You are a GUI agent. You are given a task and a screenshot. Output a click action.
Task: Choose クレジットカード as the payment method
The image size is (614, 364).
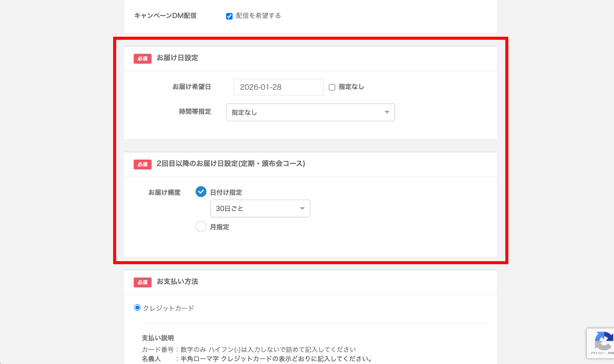coord(137,308)
